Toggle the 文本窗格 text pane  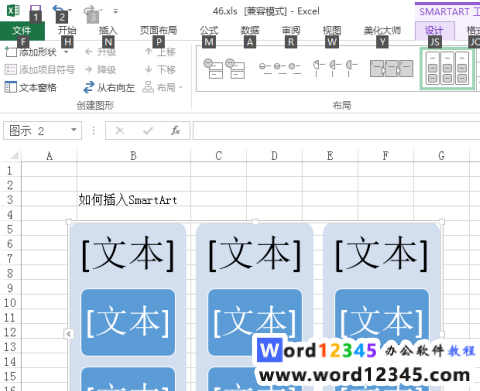(x=31, y=87)
